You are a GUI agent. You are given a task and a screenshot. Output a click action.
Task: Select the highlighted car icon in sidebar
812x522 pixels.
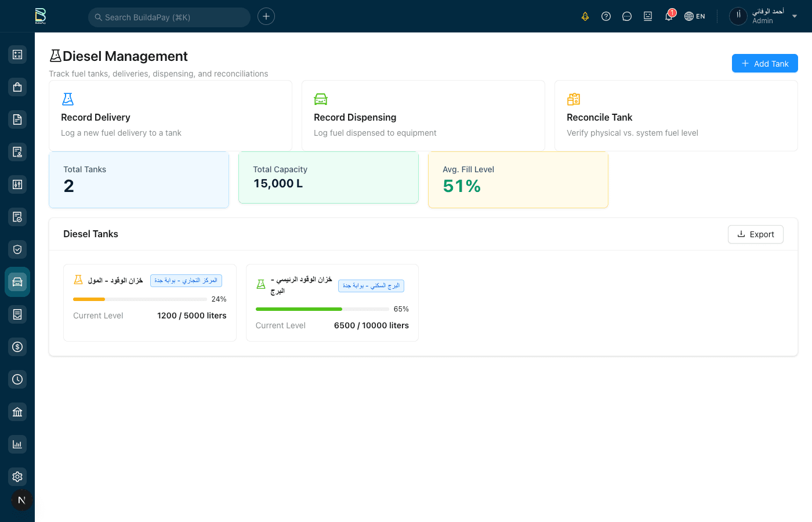(17, 282)
